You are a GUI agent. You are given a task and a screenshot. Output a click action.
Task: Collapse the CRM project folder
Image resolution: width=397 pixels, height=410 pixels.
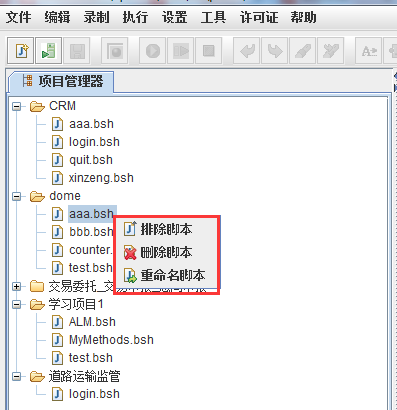coord(16,107)
